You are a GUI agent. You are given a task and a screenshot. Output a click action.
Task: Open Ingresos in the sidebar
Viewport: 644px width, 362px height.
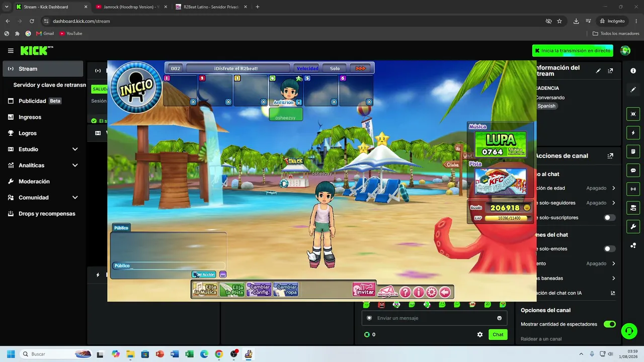43,117
